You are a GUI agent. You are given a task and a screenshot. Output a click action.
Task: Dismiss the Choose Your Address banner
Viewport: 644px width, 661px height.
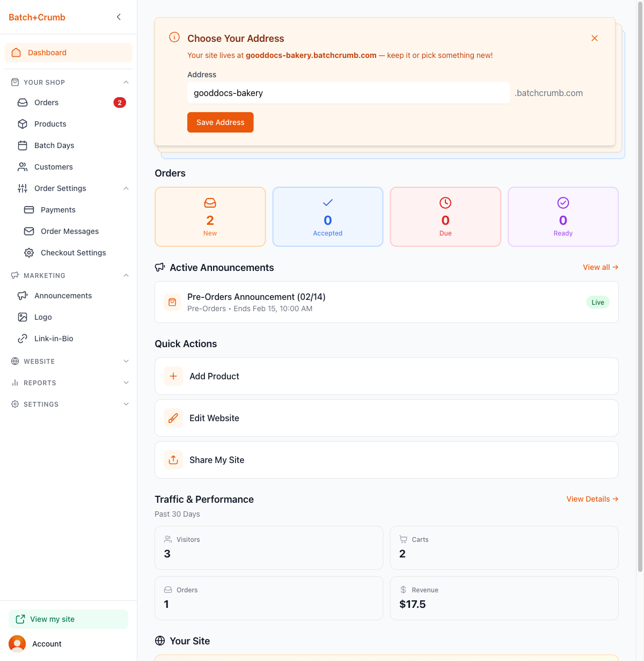(x=595, y=38)
